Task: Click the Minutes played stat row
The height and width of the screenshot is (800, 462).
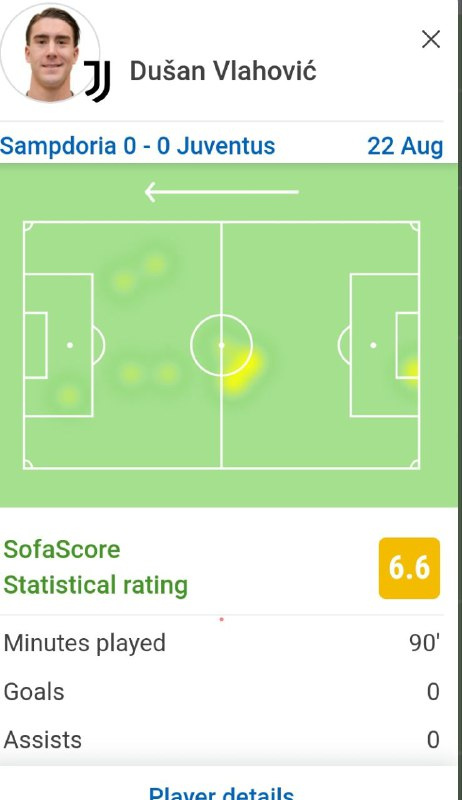Action: coord(221,643)
